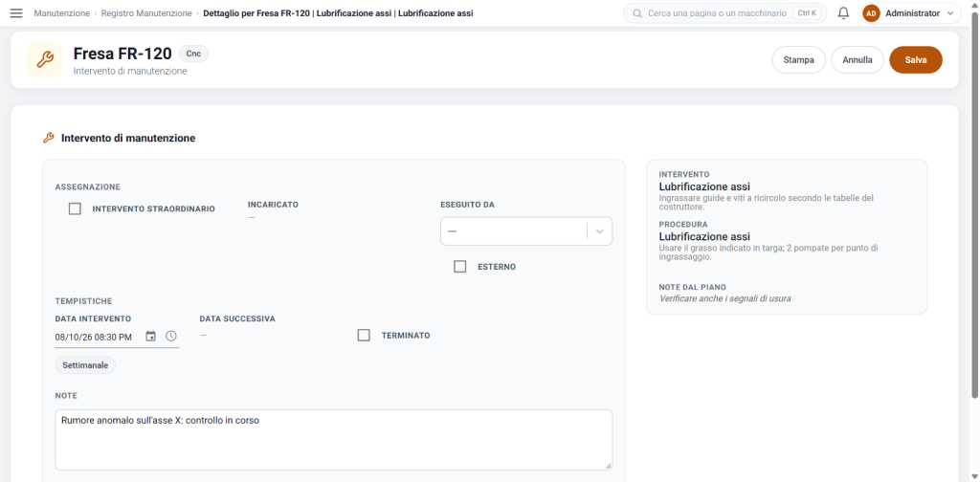This screenshot has height=482, width=980.
Task: Check the Esterno checkbox
Action: click(460, 267)
